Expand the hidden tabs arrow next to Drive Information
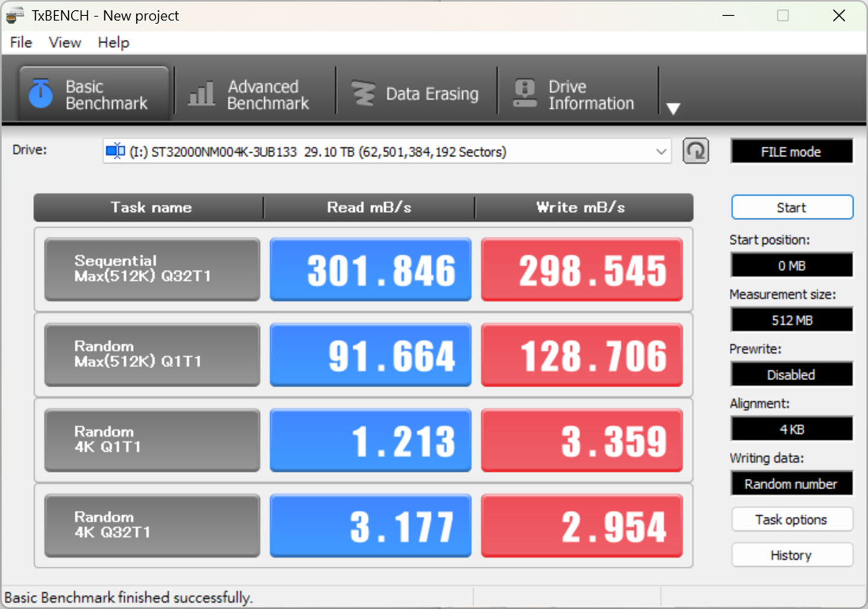Image resolution: width=868 pixels, height=609 pixels. pos(673,108)
